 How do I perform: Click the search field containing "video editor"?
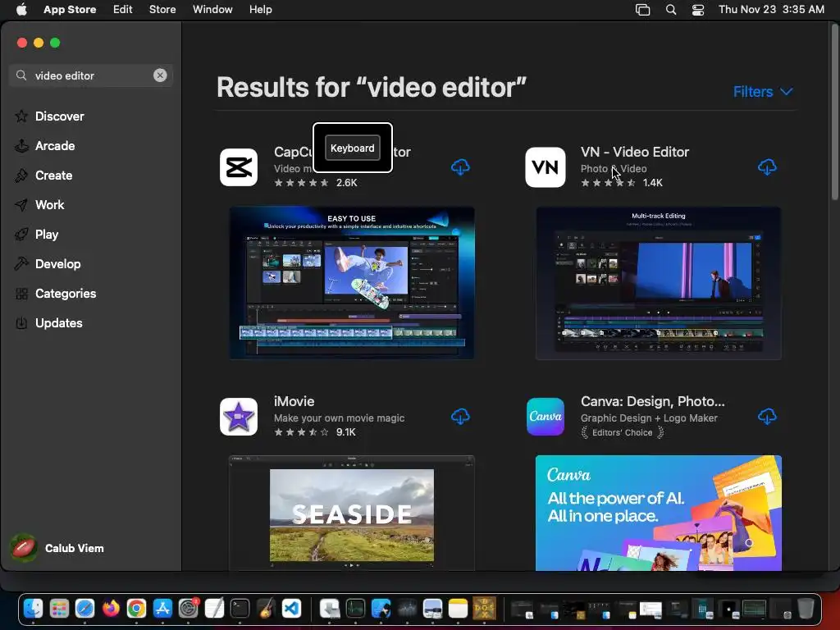[x=91, y=75]
